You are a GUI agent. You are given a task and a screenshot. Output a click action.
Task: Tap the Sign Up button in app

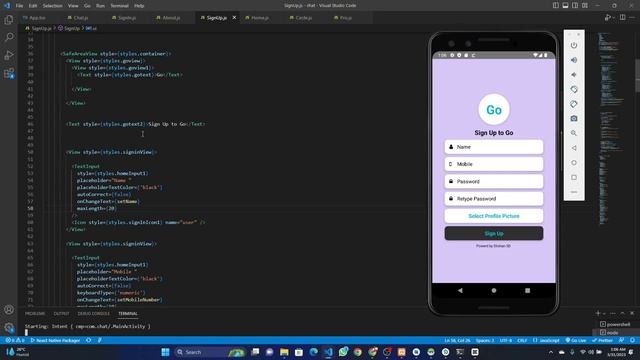(494, 233)
